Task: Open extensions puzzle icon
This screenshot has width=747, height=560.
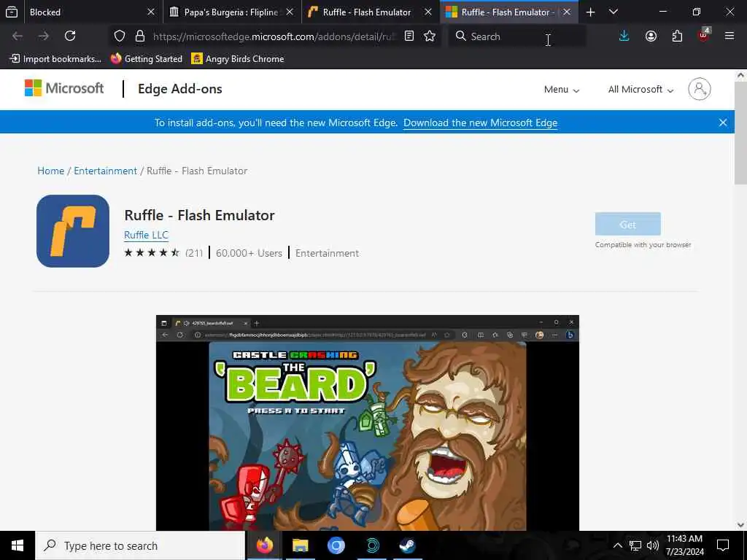Action: 677,36
